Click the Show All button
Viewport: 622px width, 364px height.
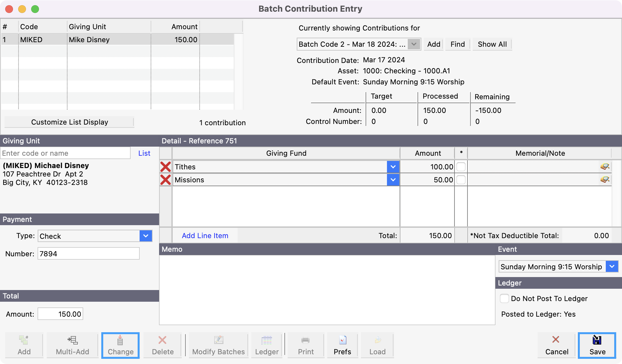coord(491,44)
